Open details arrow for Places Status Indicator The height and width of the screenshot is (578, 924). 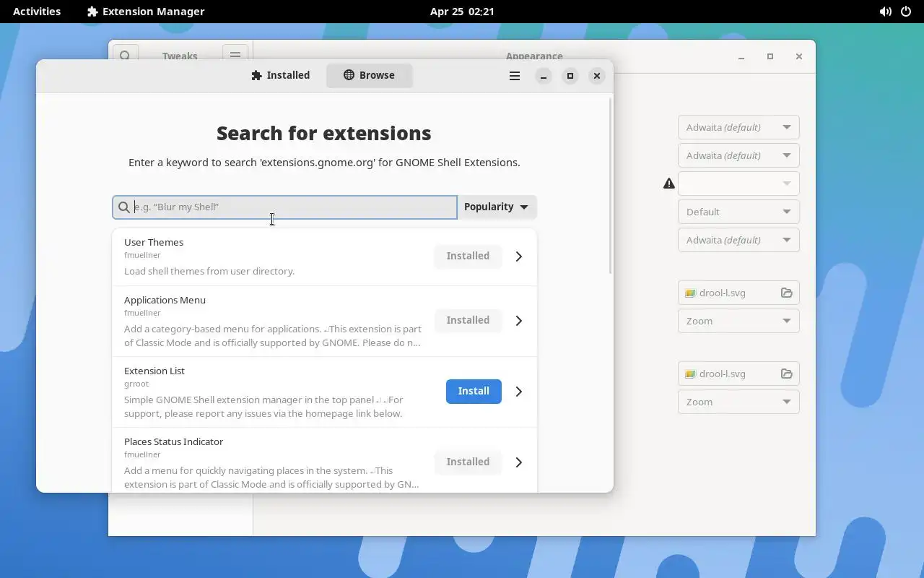coord(518,462)
